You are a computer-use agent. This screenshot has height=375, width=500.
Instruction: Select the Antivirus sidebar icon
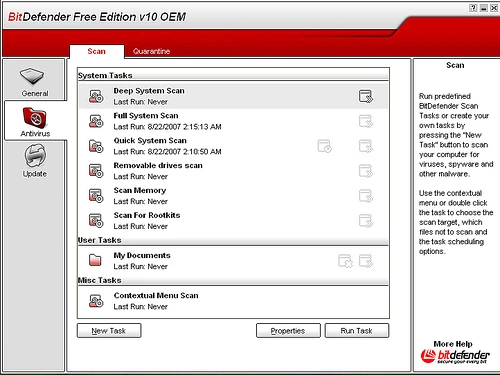click(35, 118)
